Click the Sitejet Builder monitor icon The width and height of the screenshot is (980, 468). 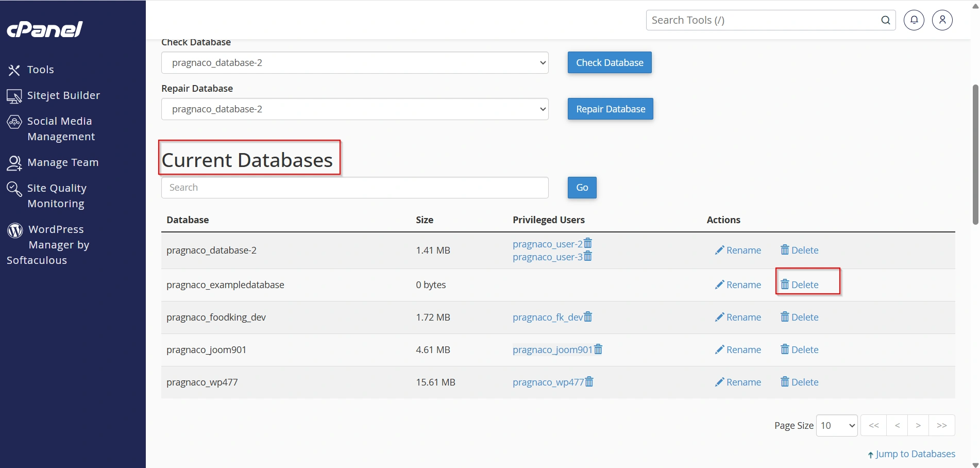coord(14,96)
